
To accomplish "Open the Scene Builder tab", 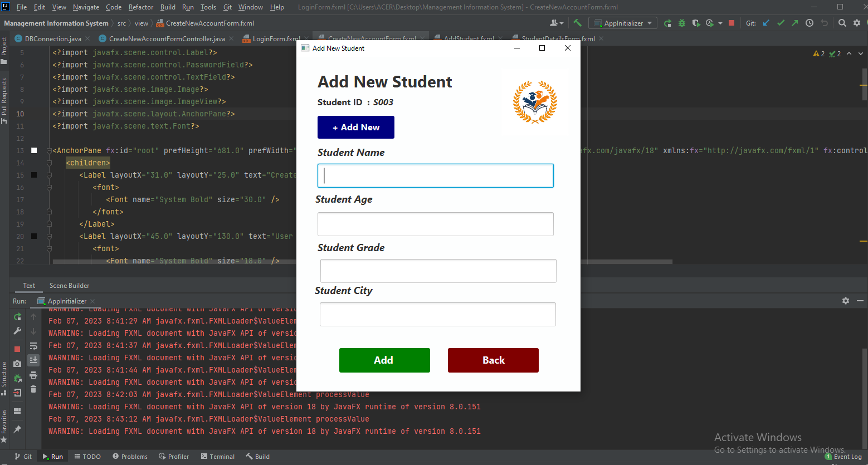I will click(x=69, y=285).
